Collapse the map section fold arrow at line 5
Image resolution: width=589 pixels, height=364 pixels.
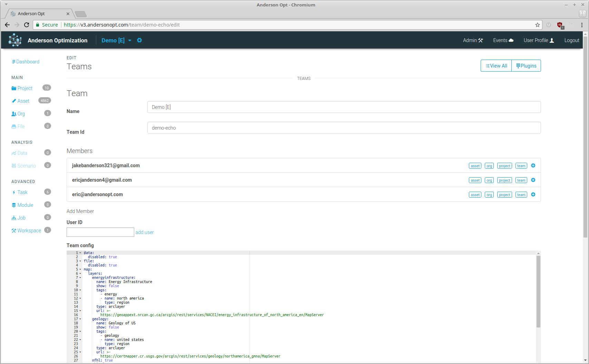tap(80, 270)
